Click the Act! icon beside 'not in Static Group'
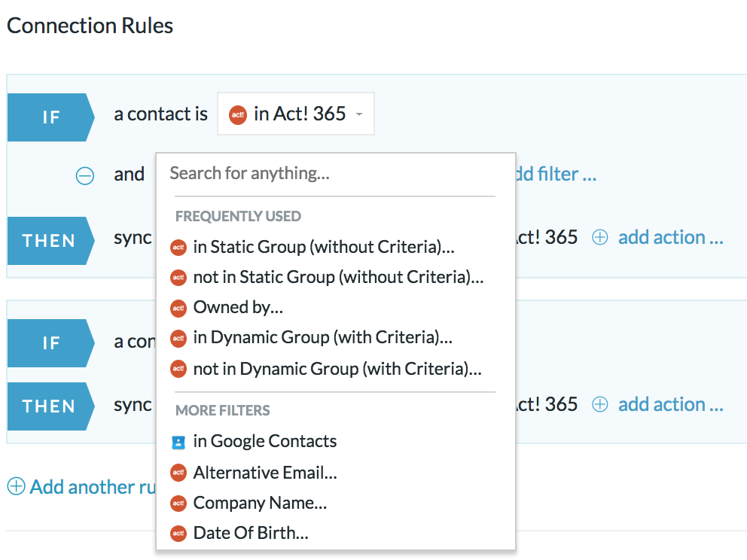 pos(178,278)
